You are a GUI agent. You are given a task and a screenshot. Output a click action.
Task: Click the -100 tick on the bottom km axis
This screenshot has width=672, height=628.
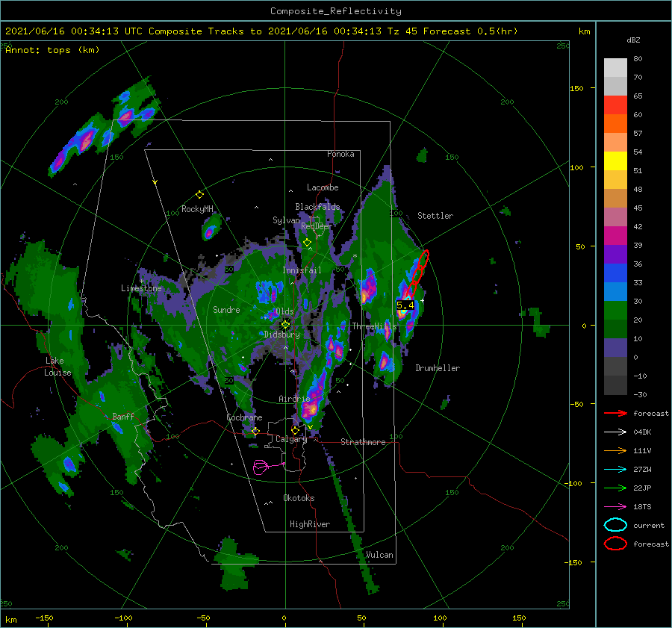click(x=123, y=618)
